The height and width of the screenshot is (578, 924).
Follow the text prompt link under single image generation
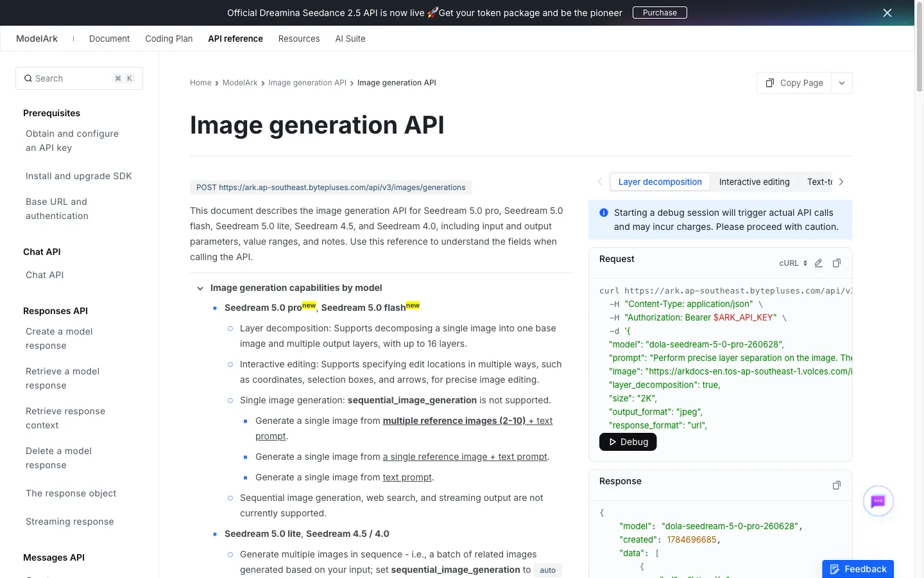pos(407,477)
